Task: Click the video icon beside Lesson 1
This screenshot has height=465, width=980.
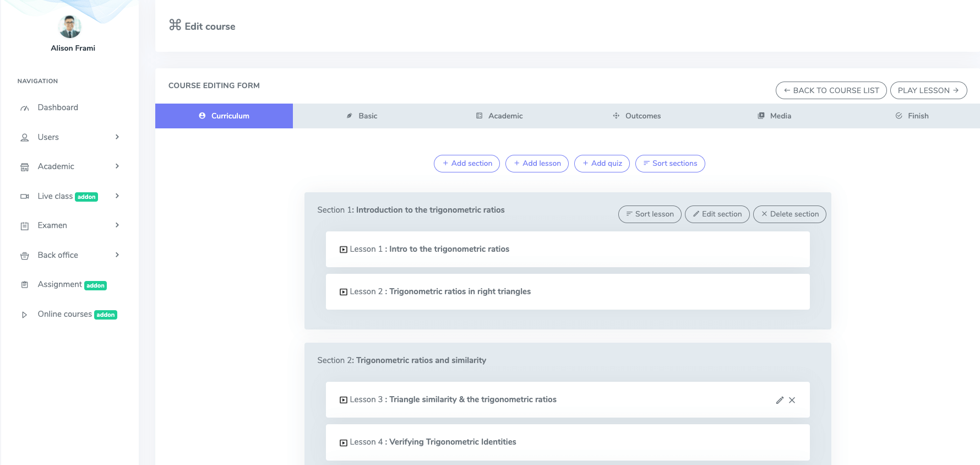Action: click(344, 250)
